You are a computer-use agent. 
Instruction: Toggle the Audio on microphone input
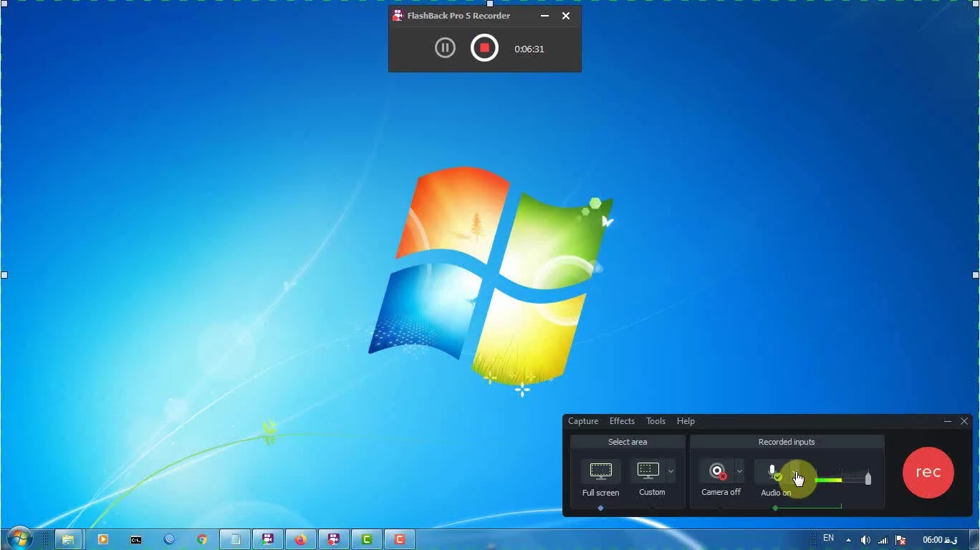[x=772, y=471]
